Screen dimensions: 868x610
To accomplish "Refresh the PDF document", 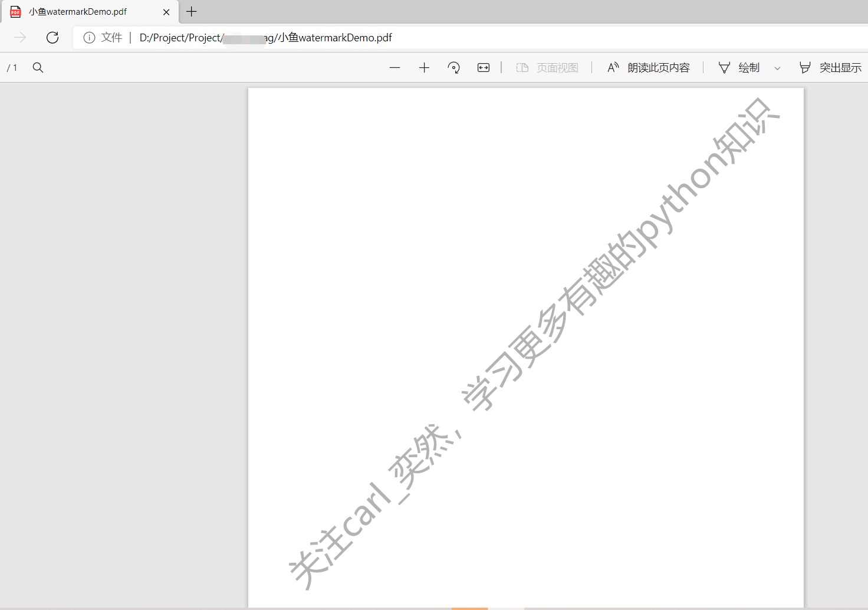I will click(52, 37).
